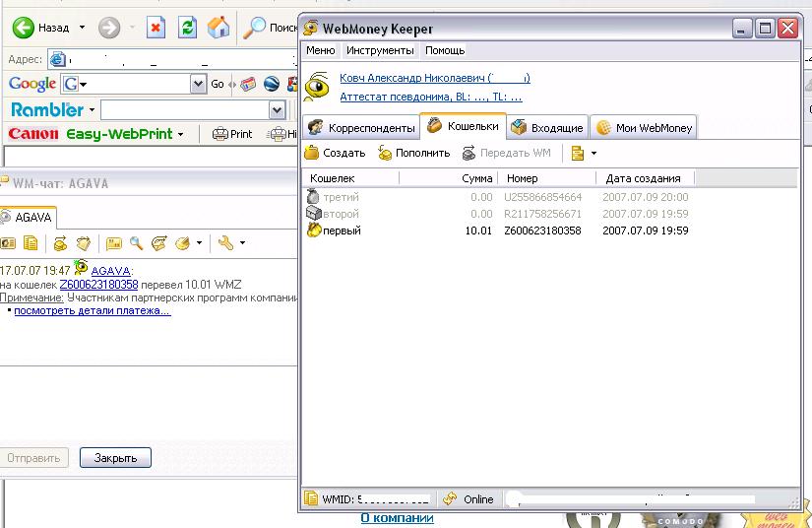Click the Аттестат псевдонима link
The height and width of the screenshot is (528, 812).
tap(431, 97)
